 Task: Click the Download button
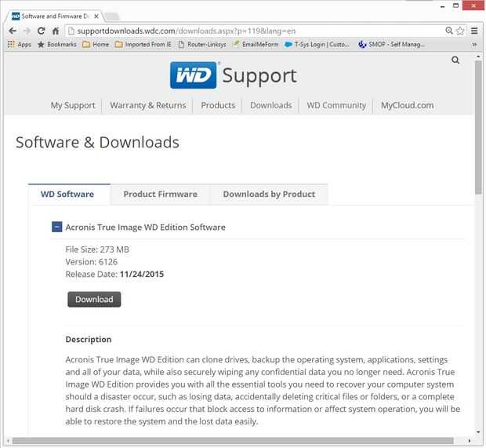(94, 300)
